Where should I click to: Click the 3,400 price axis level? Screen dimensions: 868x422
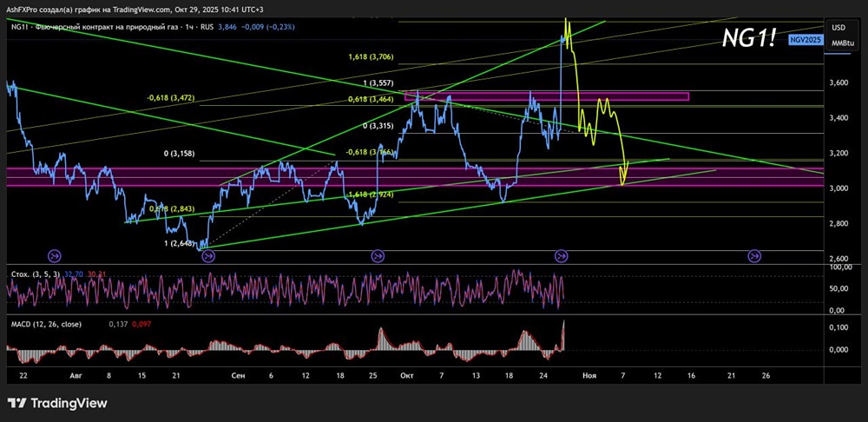[840, 118]
